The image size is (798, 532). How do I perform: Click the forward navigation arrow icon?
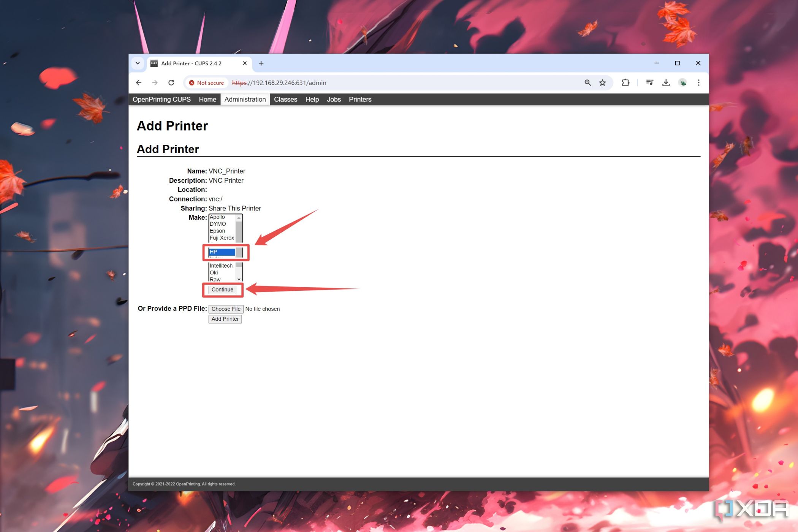154,82
